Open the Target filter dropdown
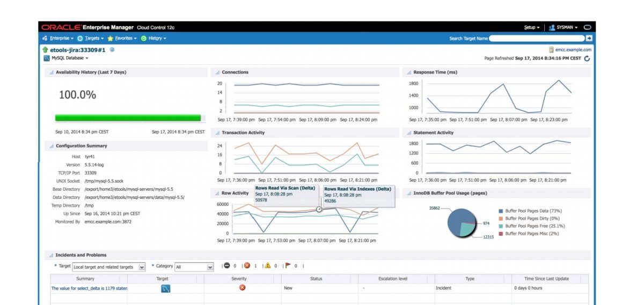The height and width of the screenshot is (305, 644). tap(142, 267)
